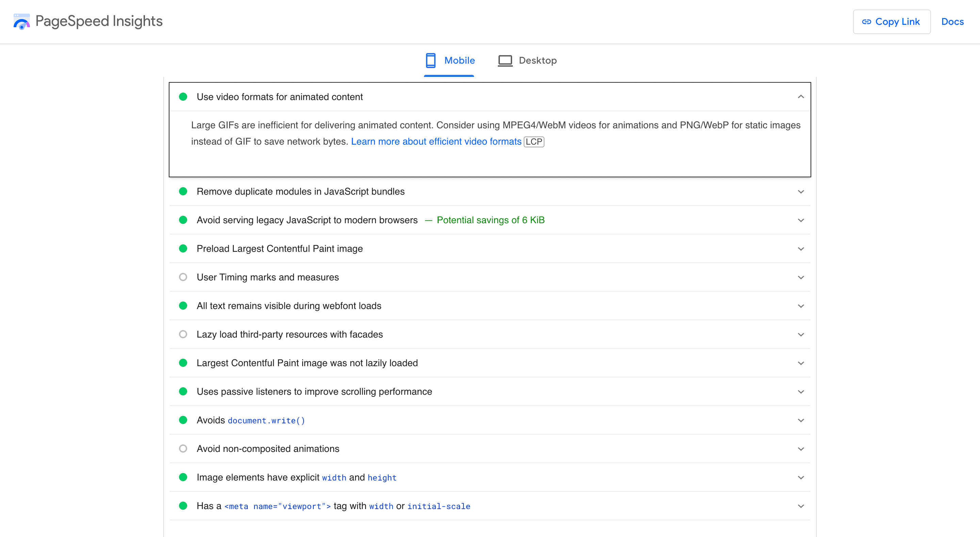The image size is (980, 537).
Task: Select the Mobile tab
Action: [x=449, y=61]
